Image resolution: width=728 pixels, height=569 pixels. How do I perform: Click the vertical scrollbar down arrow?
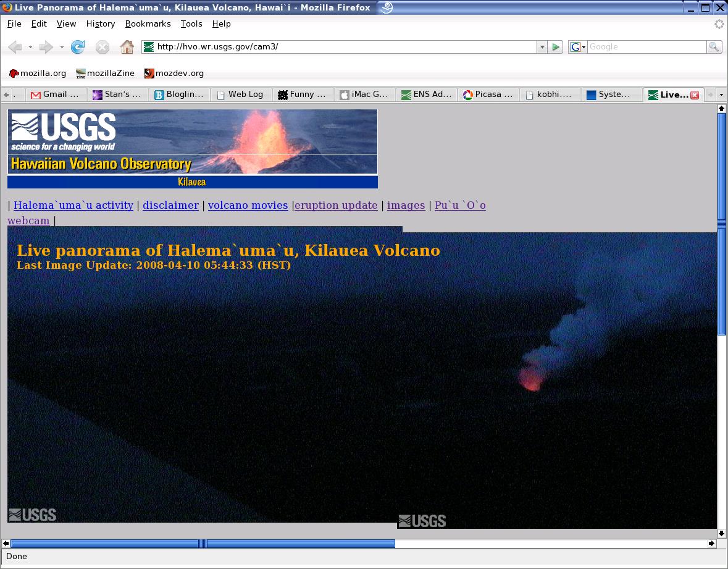point(721,533)
